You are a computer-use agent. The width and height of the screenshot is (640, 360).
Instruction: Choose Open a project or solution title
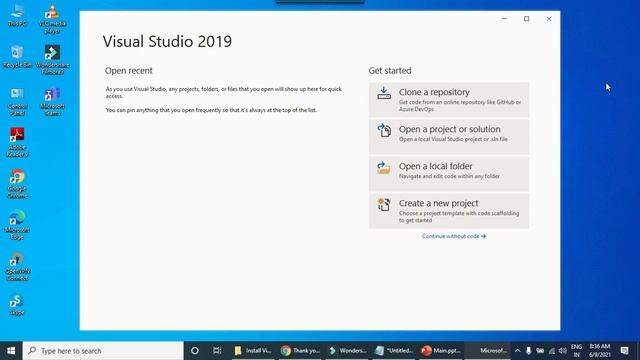click(x=449, y=129)
